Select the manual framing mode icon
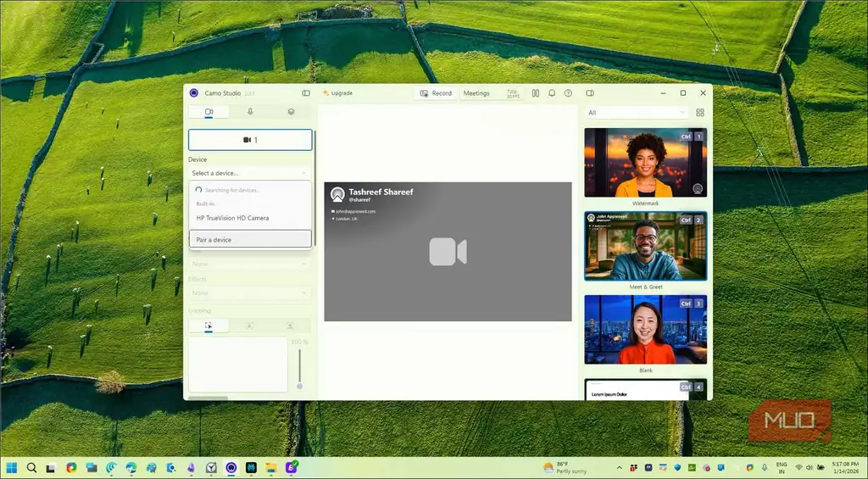 (209, 326)
